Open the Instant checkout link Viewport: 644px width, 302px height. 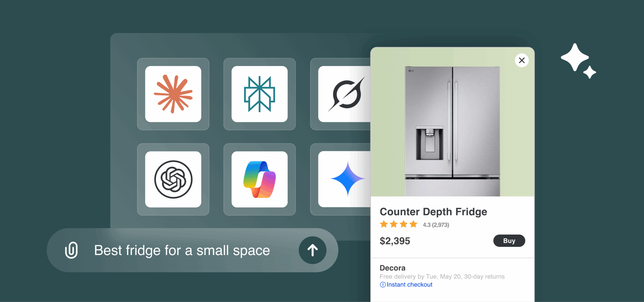[409, 285]
